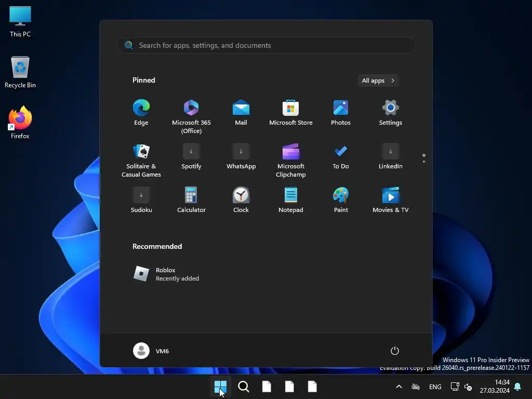The height and width of the screenshot is (399, 532).
Task: Click the muted volume tray icon
Action: (x=468, y=387)
